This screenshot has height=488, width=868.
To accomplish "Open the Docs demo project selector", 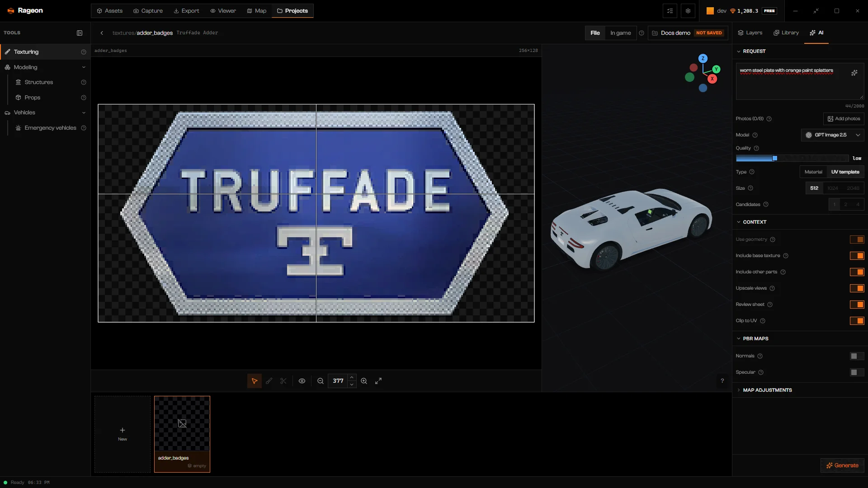I will [x=688, y=33].
